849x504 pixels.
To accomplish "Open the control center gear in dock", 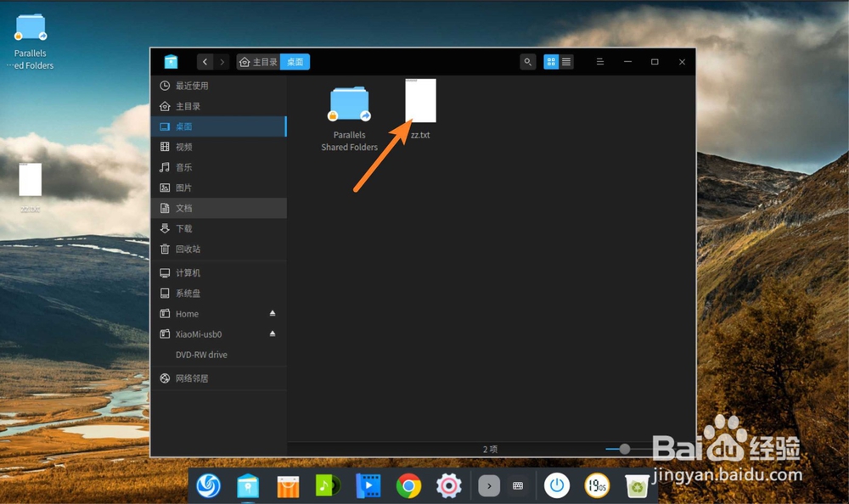I will click(449, 485).
